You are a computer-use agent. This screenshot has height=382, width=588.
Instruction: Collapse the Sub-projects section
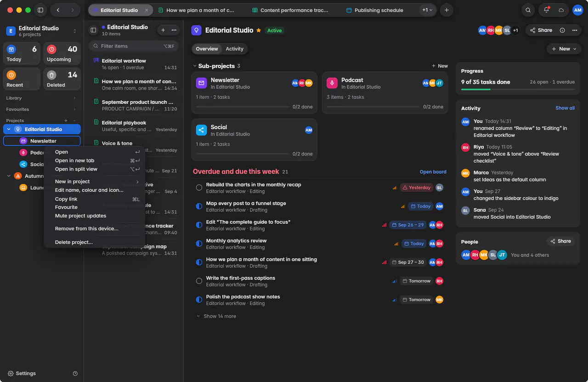(195, 66)
